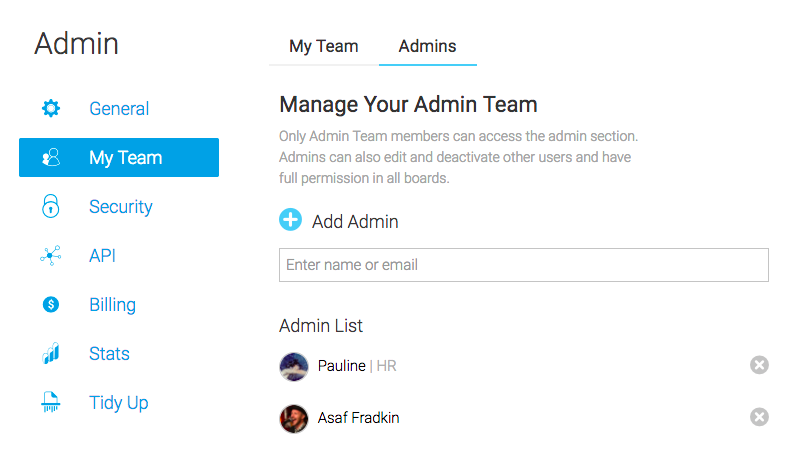
Task: Open the General settings section
Action: (119, 109)
